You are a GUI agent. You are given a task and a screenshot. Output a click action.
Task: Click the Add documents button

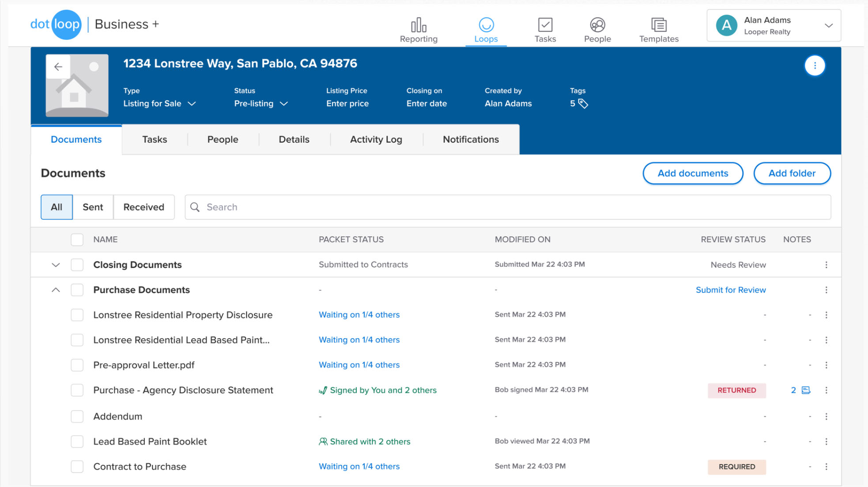pos(692,173)
